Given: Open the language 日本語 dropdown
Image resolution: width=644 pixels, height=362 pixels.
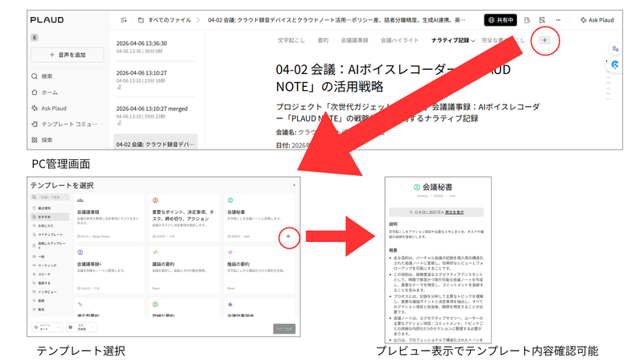Looking at the screenshot, I should pyautogui.click(x=81, y=327).
